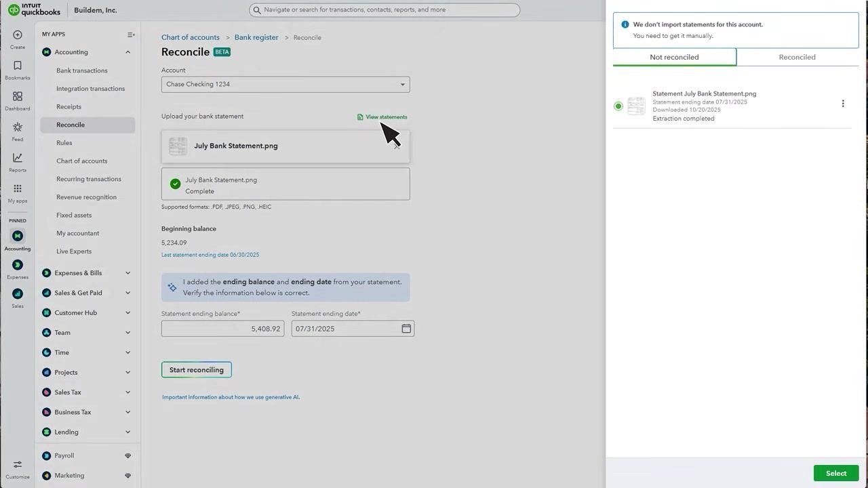Click diamond icon next to Payroll
The image size is (868, 488).
click(x=127, y=456)
